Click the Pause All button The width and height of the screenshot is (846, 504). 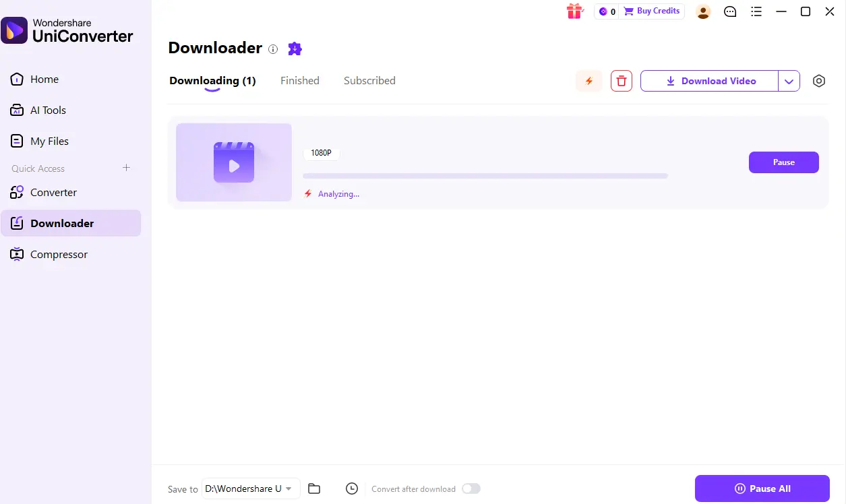[762, 489]
